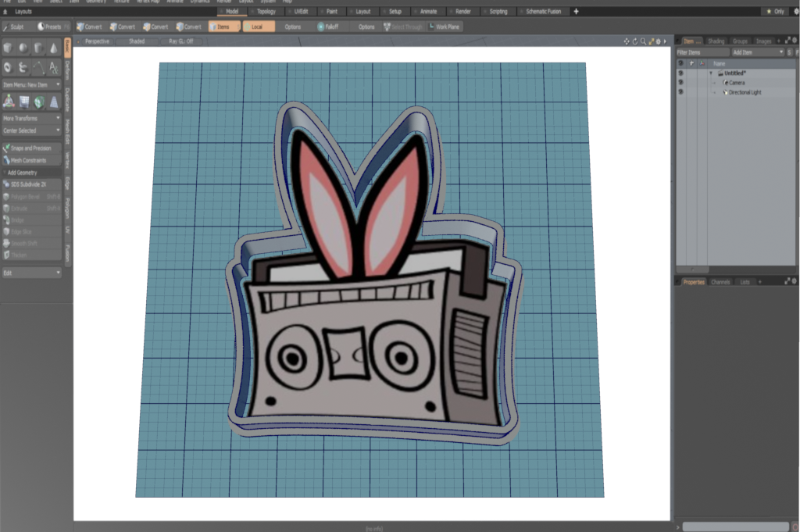800x532 pixels.
Task: Toggle visibility of the Untitled scene
Action: coord(680,73)
